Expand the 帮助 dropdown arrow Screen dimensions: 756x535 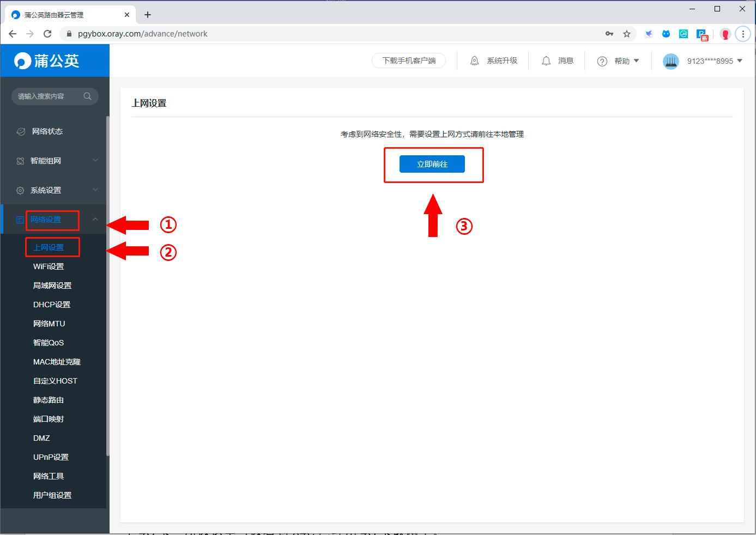[637, 60]
